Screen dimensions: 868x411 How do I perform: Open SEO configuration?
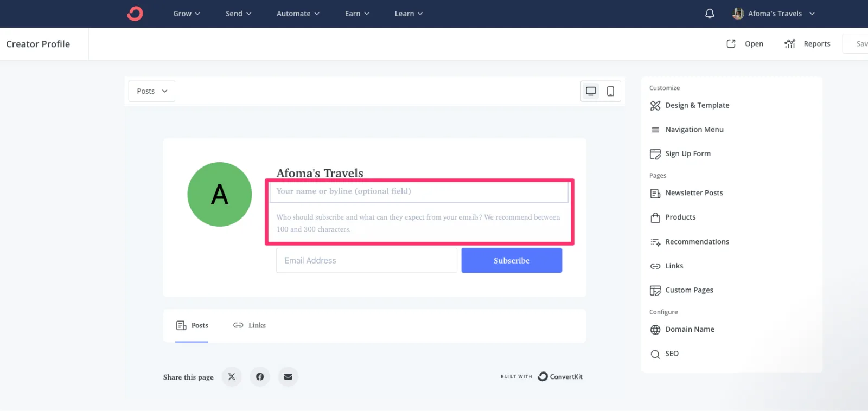672,354
